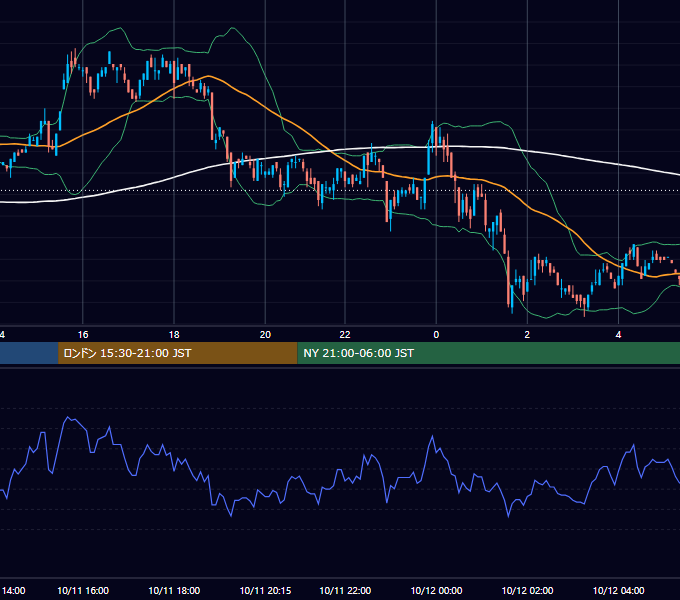Click the NY 21:00-06:00 JST session bar
Screen dimensions: 680x600
[x=489, y=353]
